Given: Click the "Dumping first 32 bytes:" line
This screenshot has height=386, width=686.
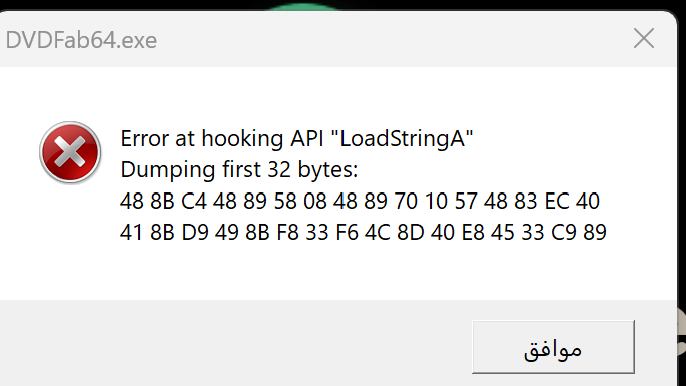Looking at the screenshot, I should 239,169.
